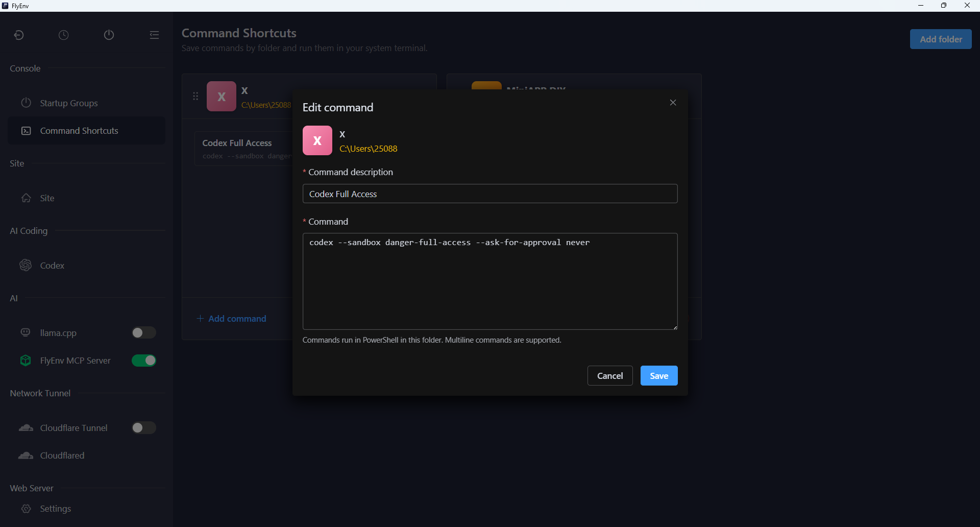Click the drag handle of X folder card
The width and height of the screenshot is (980, 527).
[195, 96]
